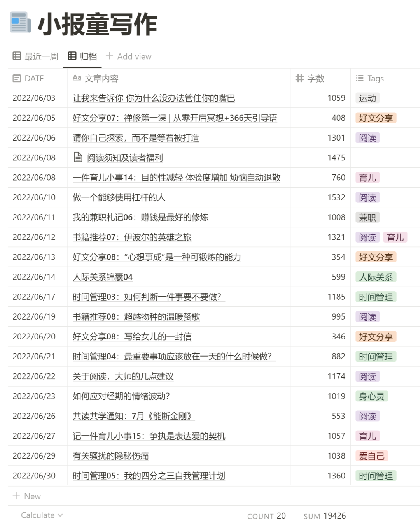420x531 pixels.
Task: Select the 归档 view tab
Action: (x=82, y=56)
